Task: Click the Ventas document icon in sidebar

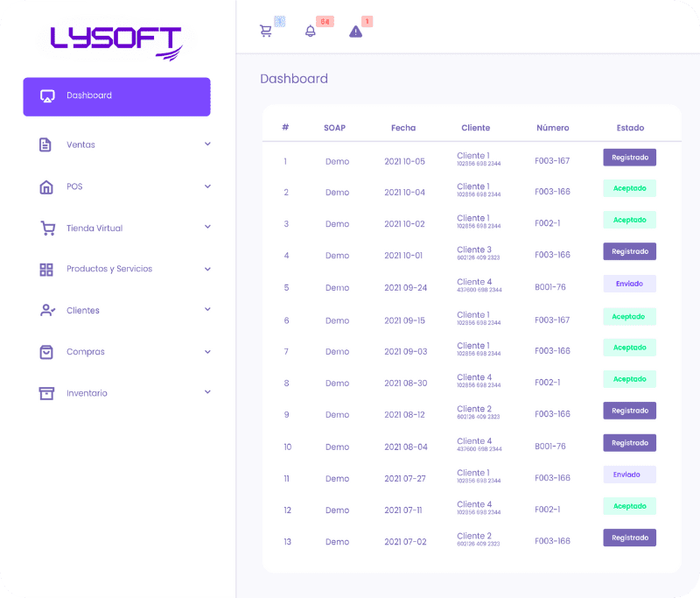Action: coord(46,144)
